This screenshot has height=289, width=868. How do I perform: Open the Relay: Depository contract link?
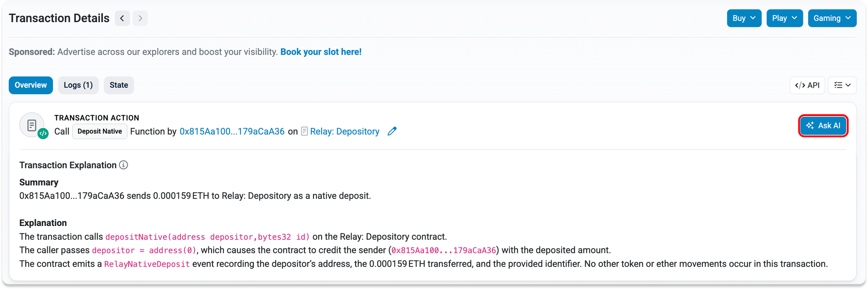tap(345, 131)
